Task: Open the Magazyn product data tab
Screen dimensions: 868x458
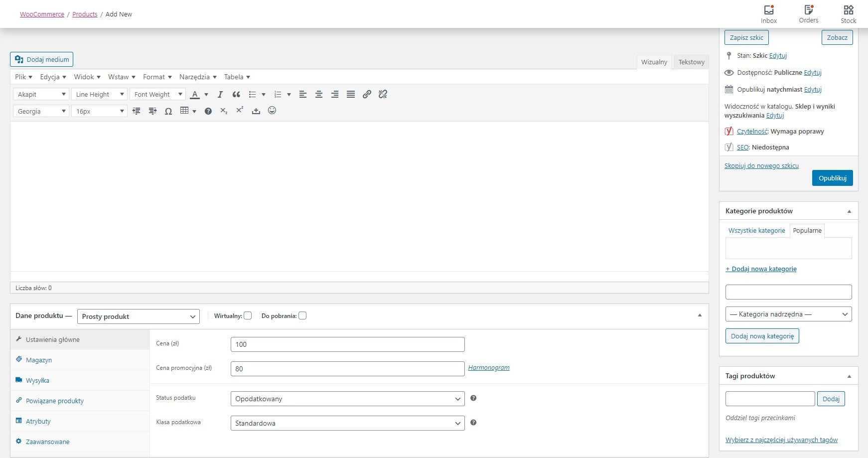Action: [39, 360]
